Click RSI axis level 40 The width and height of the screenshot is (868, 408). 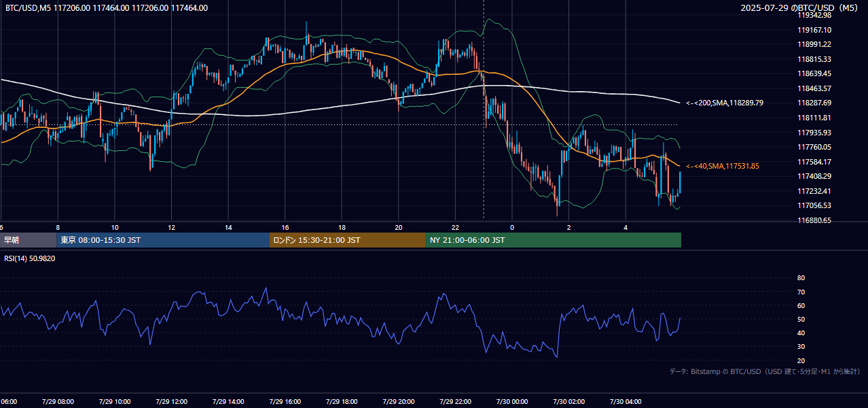click(x=801, y=333)
